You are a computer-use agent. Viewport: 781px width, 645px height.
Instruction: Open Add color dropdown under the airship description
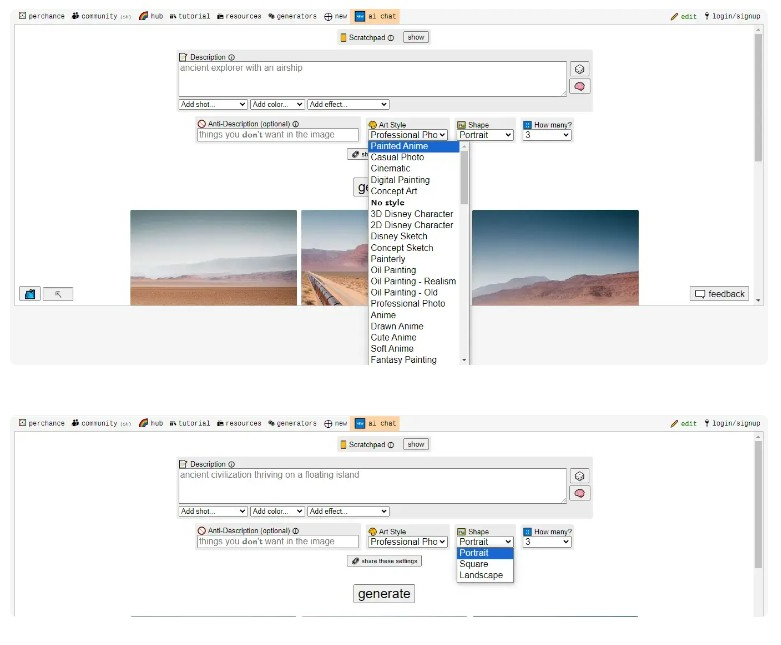tap(277, 105)
